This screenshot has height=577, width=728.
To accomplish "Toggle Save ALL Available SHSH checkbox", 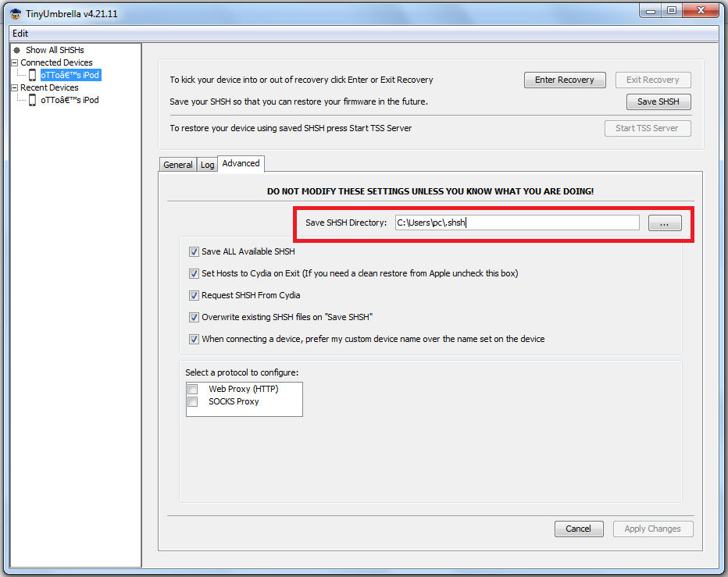I will (x=194, y=251).
